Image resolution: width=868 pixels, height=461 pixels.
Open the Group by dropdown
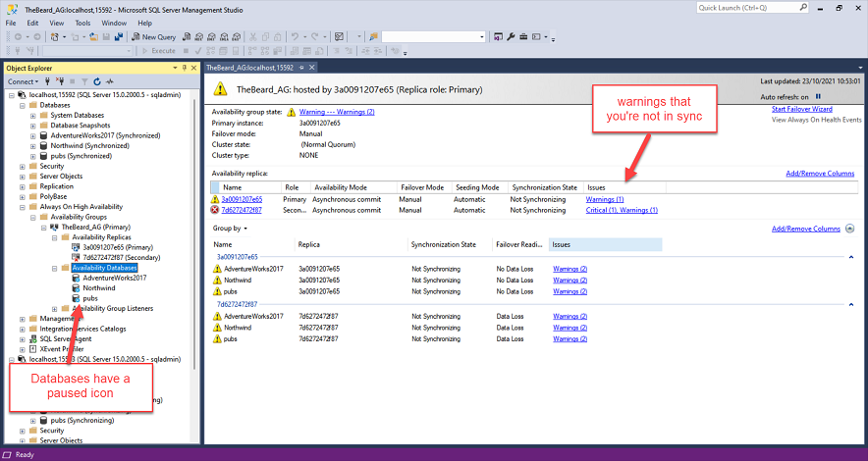[x=230, y=229]
